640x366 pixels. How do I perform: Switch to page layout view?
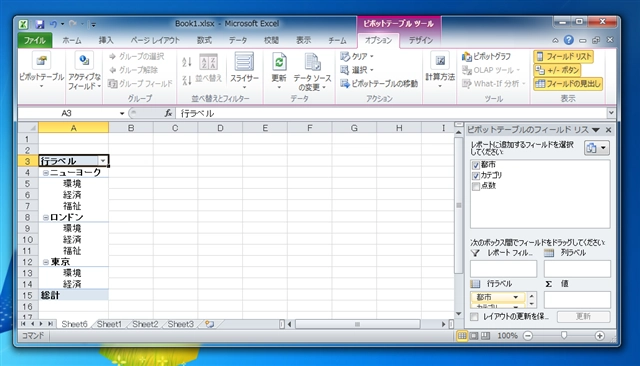[473, 335]
